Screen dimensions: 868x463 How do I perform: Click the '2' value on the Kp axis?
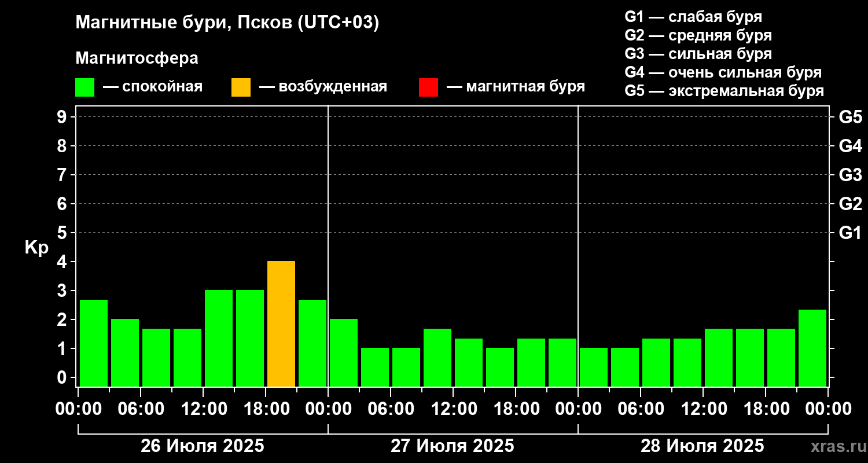63,319
